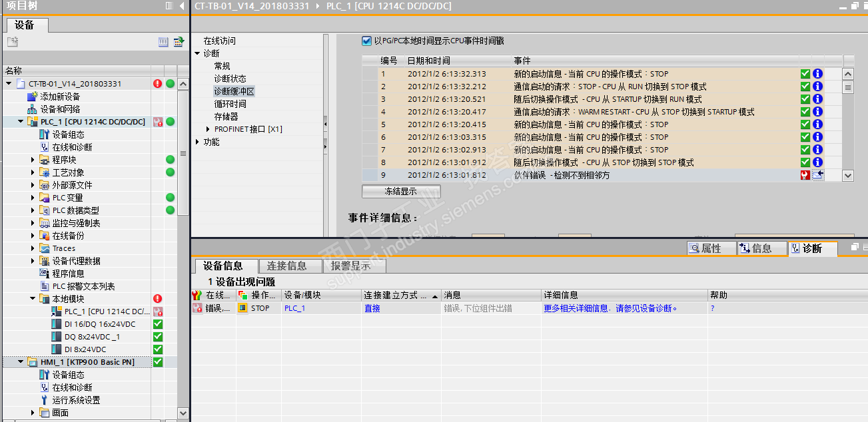Click PLC_1 CPU fault status icon
This screenshot has height=422, width=868.
click(x=158, y=122)
